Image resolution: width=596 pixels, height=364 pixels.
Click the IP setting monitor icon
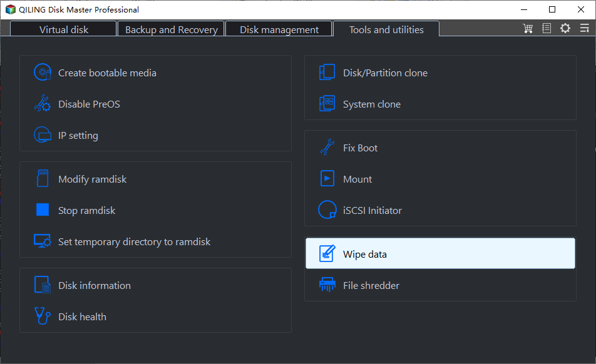click(43, 134)
